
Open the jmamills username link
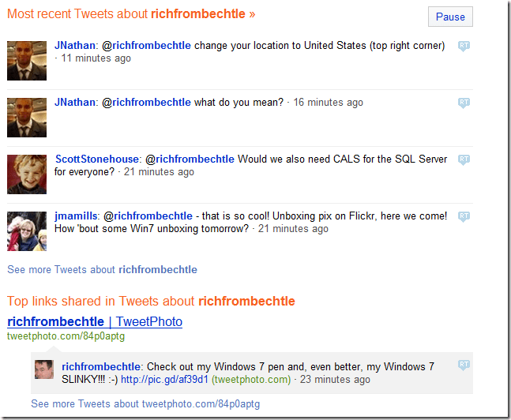pyautogui.click(x=76, y=216)
